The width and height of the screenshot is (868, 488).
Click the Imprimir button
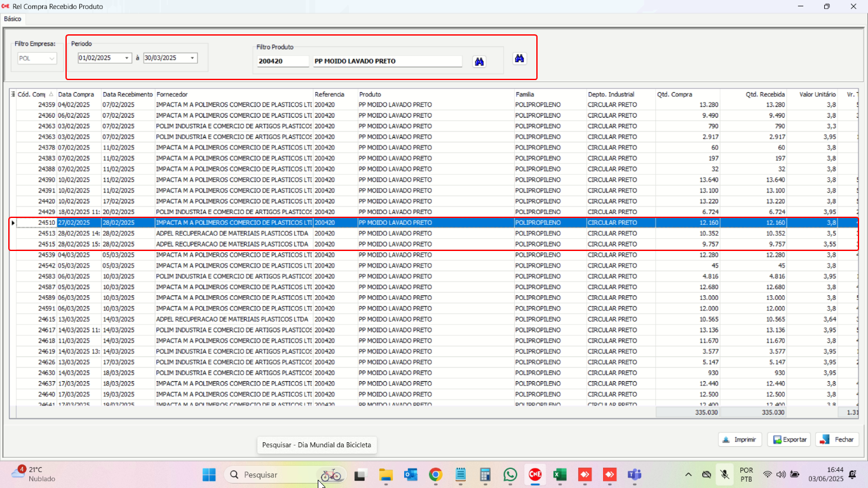740,439
